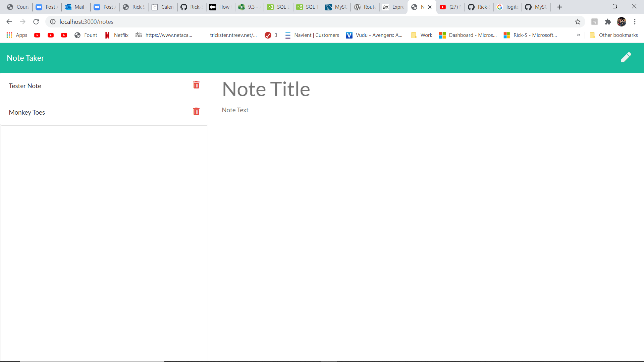Viewport: 644px width, 362px height.
Task: Click the pencil icon to save a note
Action: 627,57
